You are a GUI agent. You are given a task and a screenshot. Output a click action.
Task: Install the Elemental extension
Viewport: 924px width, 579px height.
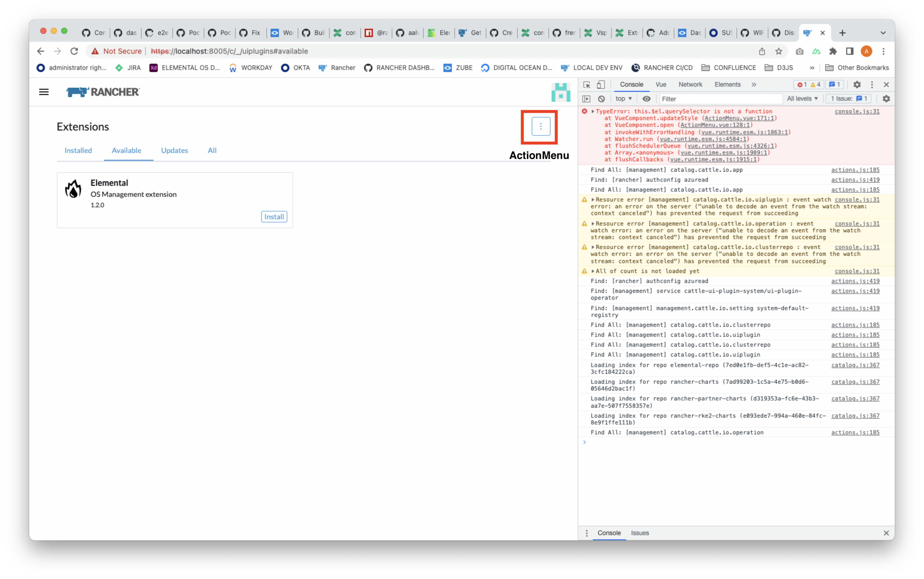coord(273,216)
